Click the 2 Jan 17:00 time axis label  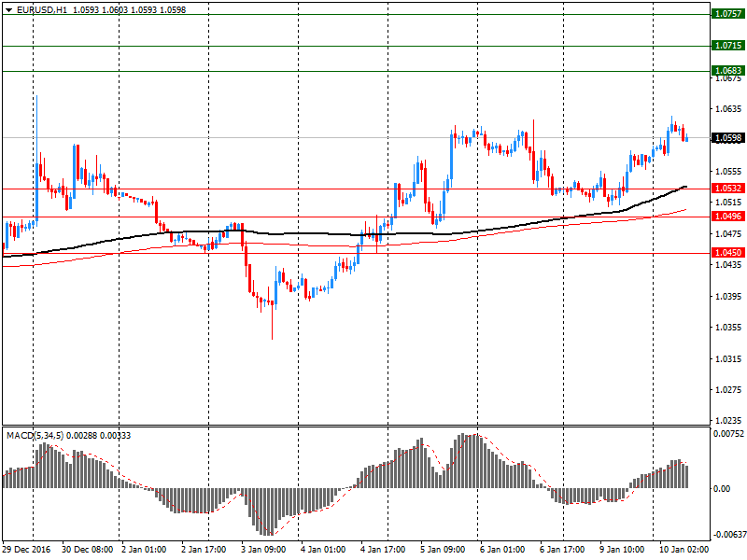click(204, 549)
